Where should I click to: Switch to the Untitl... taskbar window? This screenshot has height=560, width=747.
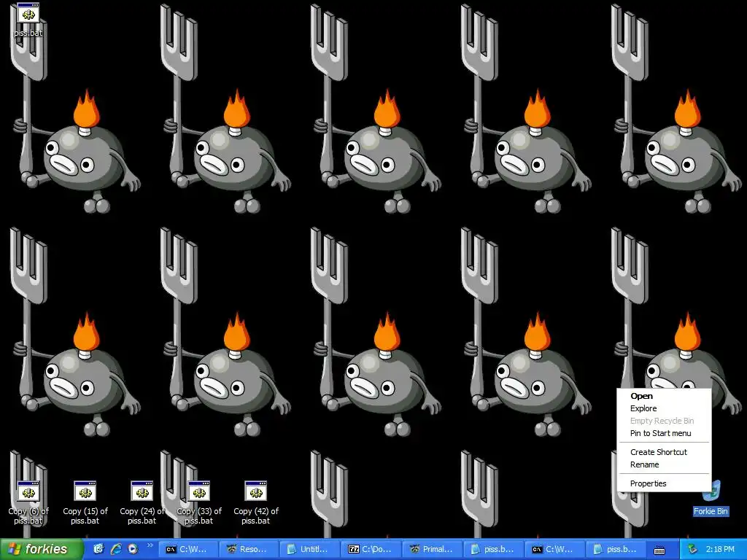click(309, 550)
